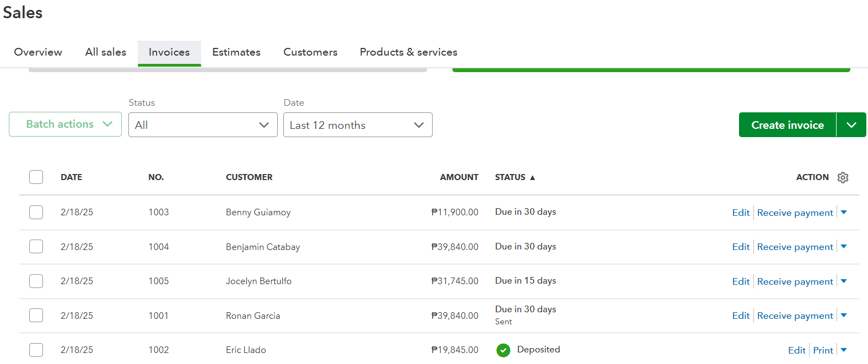Open table settings gear icon
This screenshot has width=868, height=364.
click(x=843, y=177)
